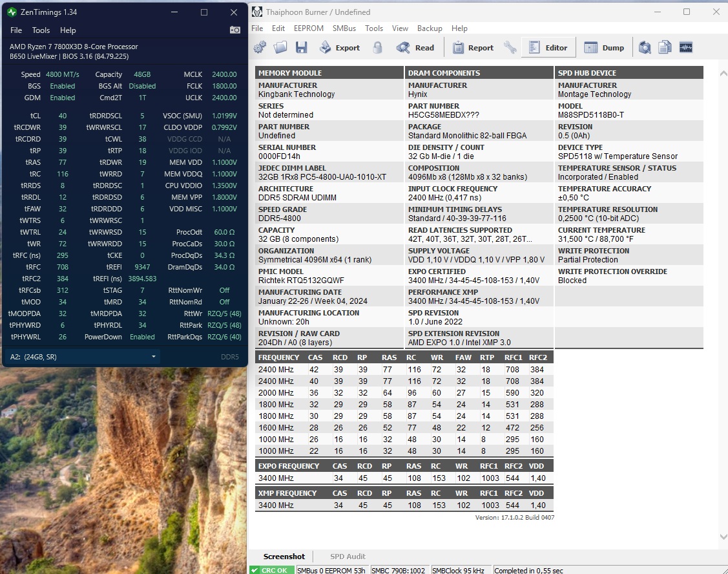
Task: Click the copy documents icon in toolbar
Action: 665,47
